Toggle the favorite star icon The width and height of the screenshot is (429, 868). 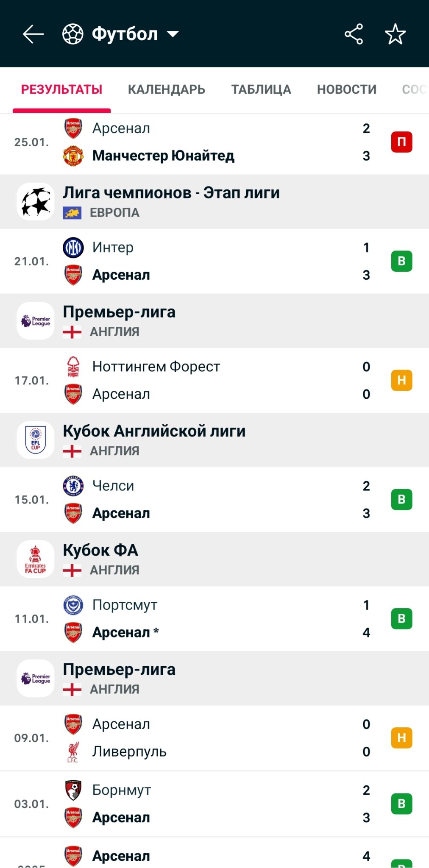pos(395,34)
